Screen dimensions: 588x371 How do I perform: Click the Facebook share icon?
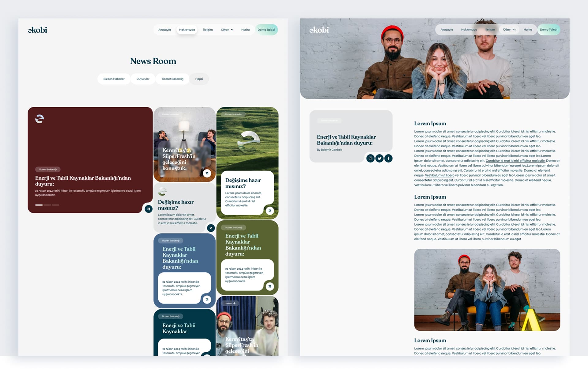tap(388, 158)
